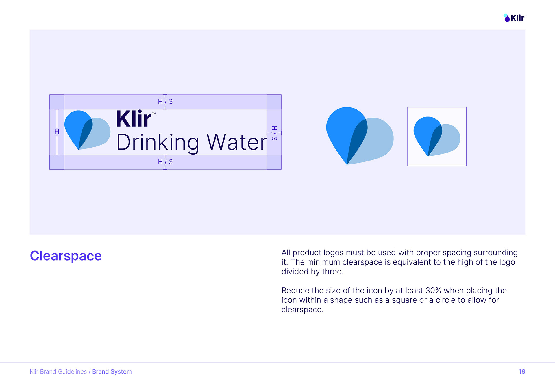Select the paragraph about reducing icon size
The width and height of the screenshot is (555, 392).
[394, 300]
